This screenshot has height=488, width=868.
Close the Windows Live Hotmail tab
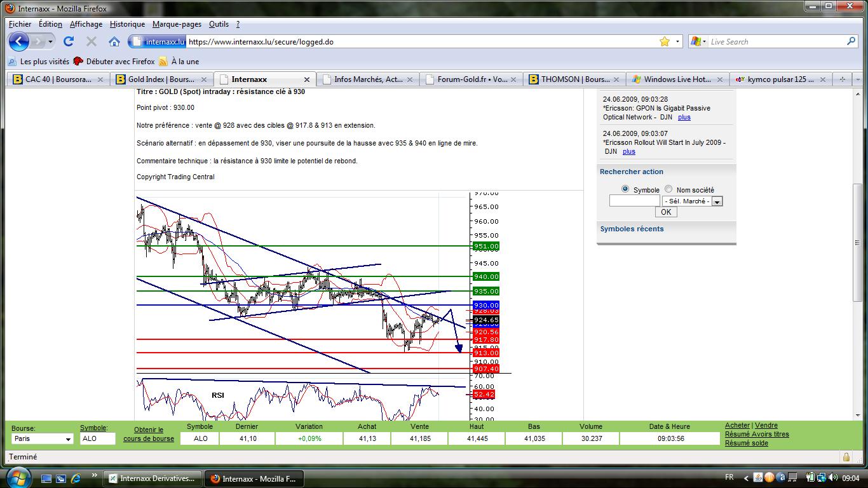click(x=719, y=79)
